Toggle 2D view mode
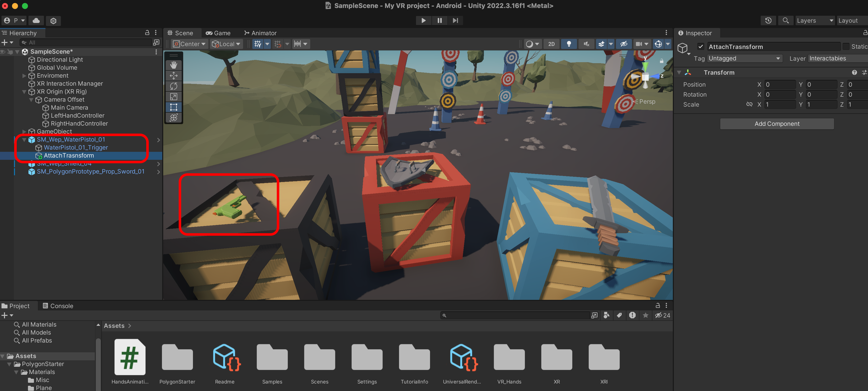868x391 pixels. tap(551, 44)
